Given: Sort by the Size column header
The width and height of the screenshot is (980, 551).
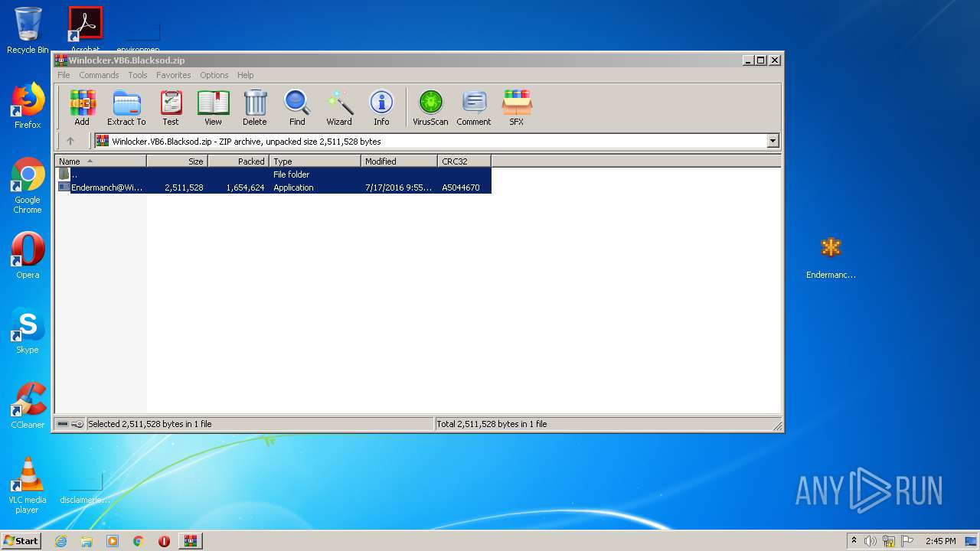Looking at the screenshot, I should pos(177,161).
